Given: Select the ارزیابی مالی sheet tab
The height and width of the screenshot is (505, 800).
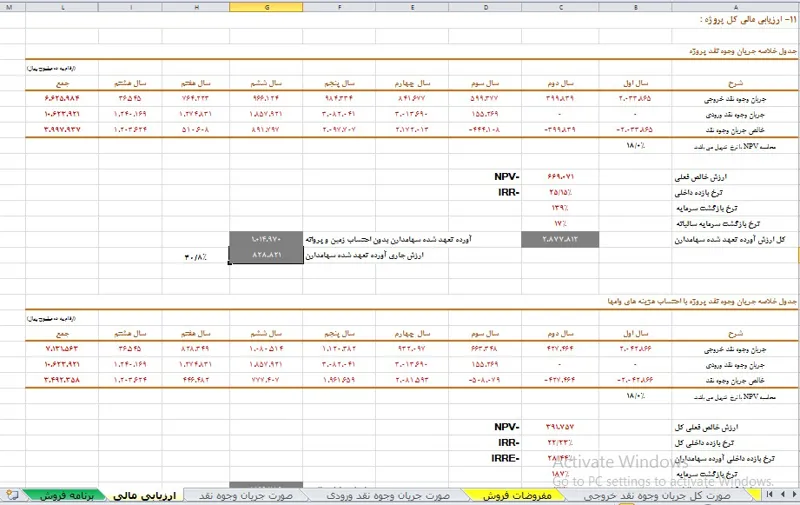Looking at the screenshot, I should [x=146, y=495].
